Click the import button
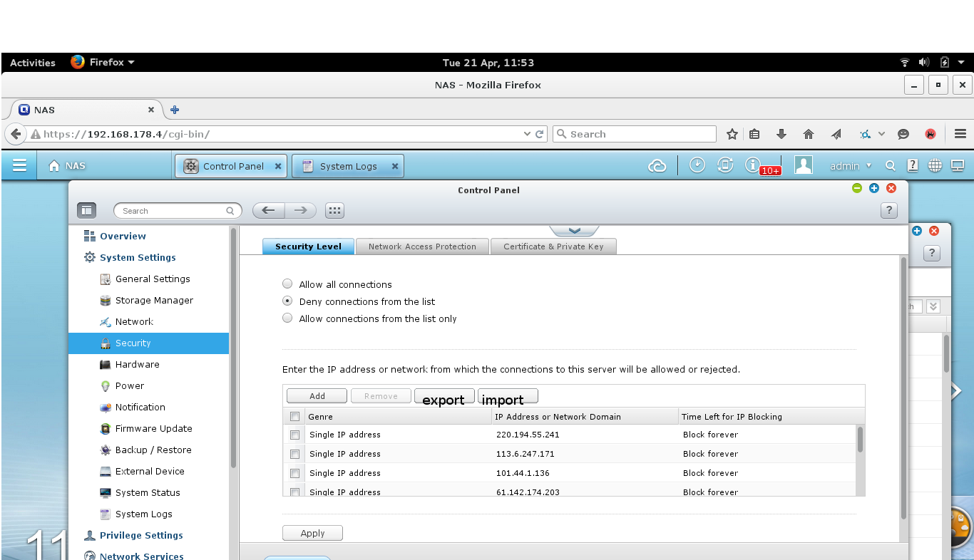This screenshot has width=974, height=560. click(x=507, y=397)
